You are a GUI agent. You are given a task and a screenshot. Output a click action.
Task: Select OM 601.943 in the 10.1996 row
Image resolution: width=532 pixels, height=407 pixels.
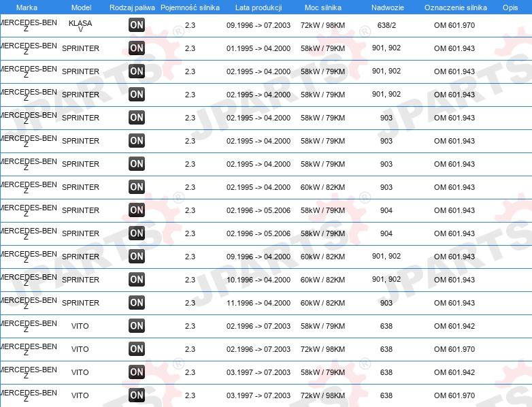[454, 280]
